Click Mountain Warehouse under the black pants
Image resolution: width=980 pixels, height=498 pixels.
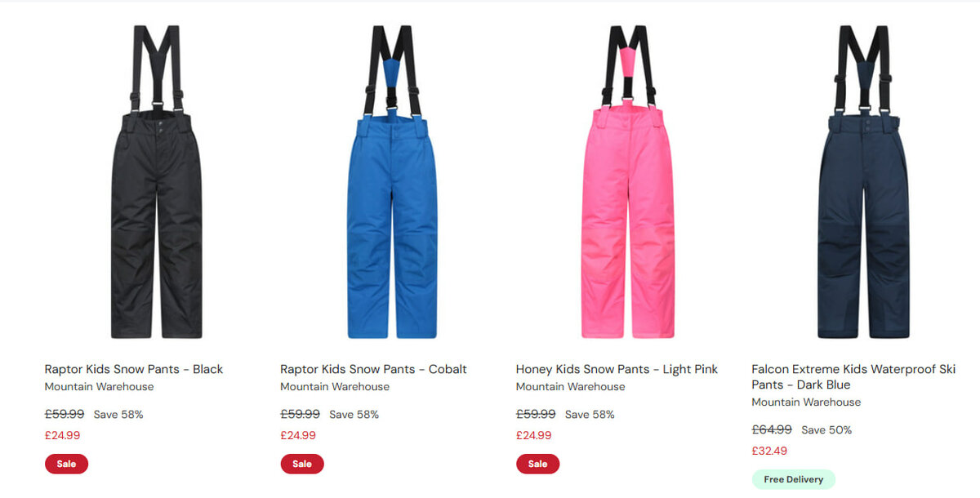click(99, 387)
